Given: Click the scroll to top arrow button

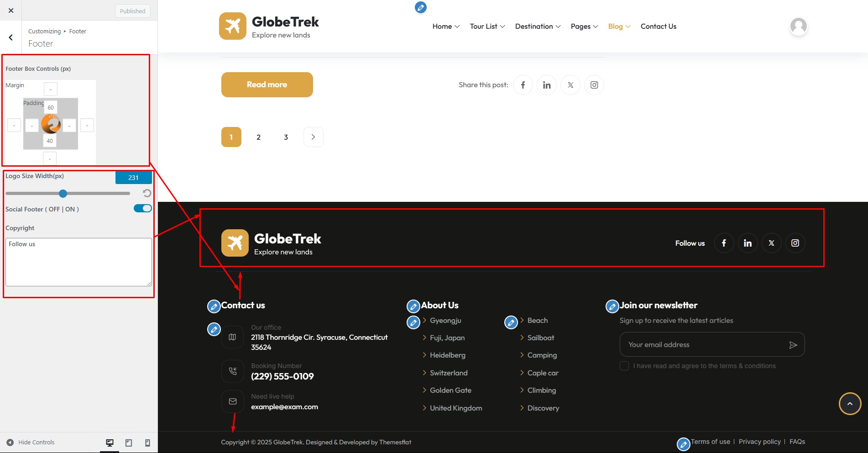Looking at the screenshot, I should point(850,404).
